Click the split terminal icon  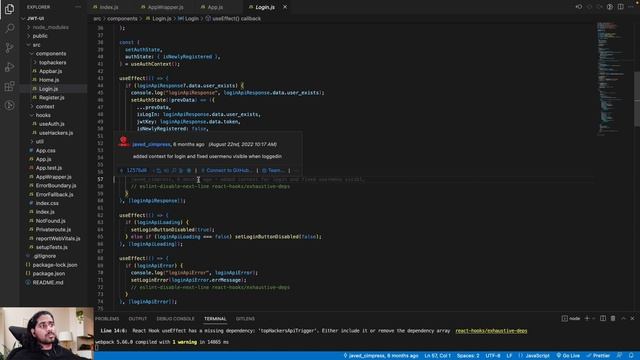click(x=603, y=318)
